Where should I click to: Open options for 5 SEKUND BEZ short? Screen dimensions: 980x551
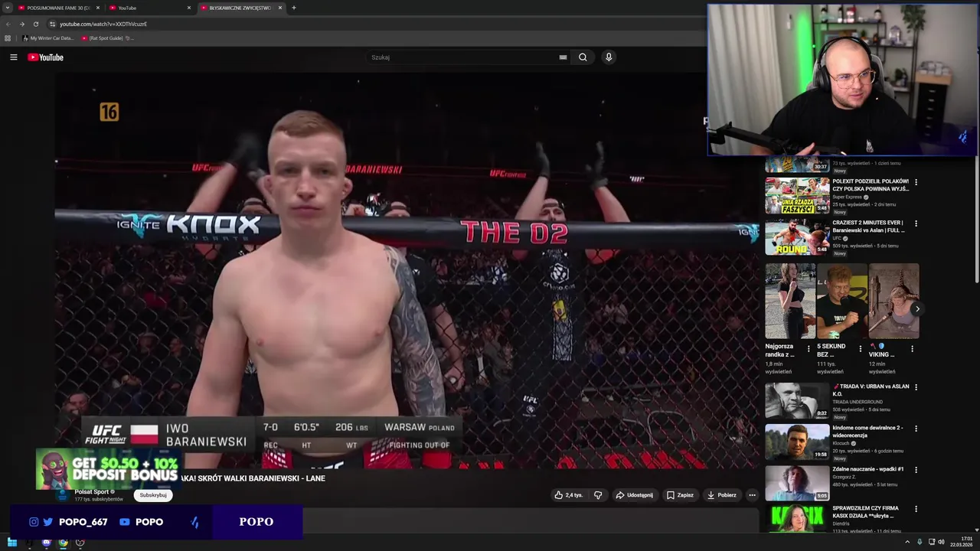point(860,349)
